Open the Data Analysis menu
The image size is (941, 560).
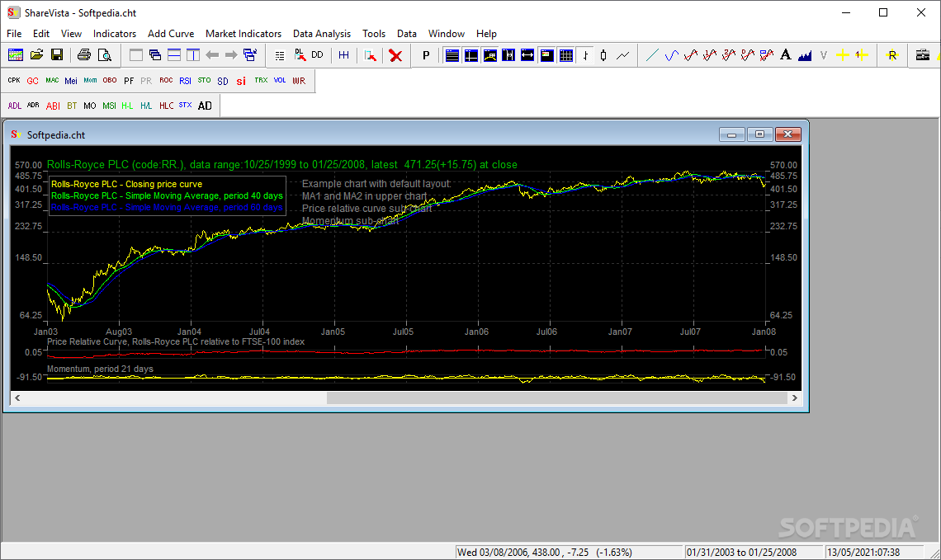322,34
